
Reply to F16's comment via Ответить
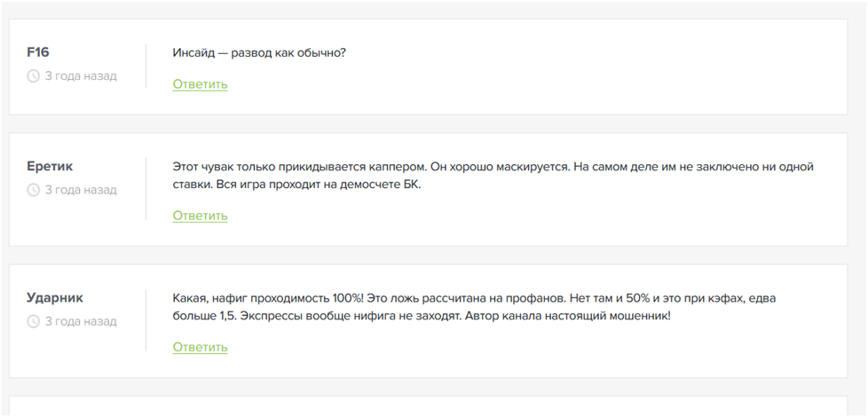point(200,84)
